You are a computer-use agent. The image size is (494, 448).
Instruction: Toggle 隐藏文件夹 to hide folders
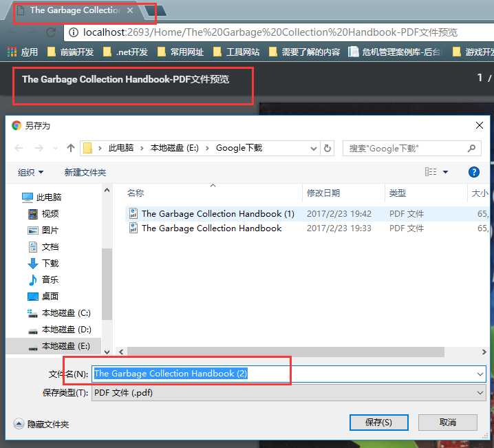[41, 424]
